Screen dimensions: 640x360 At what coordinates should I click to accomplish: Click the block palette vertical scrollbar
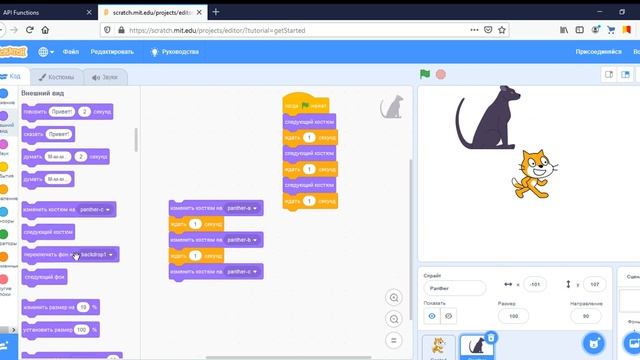[x=136, y=140]
